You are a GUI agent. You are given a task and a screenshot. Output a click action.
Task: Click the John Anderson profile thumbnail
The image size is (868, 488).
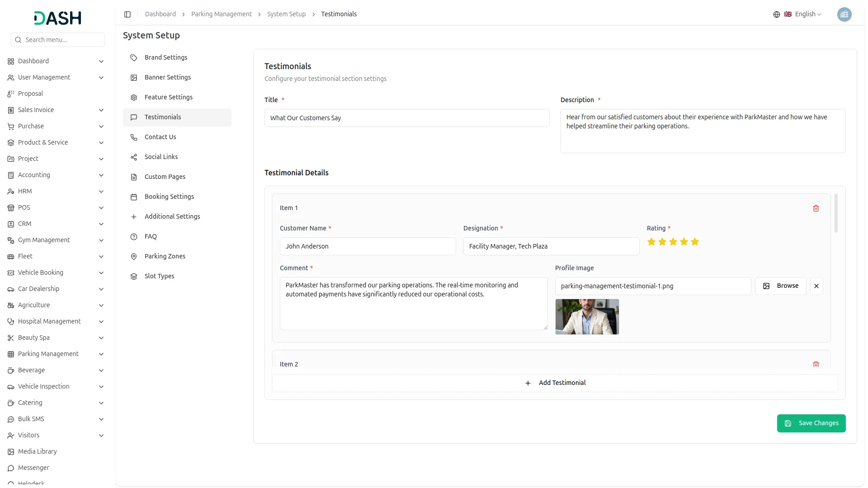point(587,317)
